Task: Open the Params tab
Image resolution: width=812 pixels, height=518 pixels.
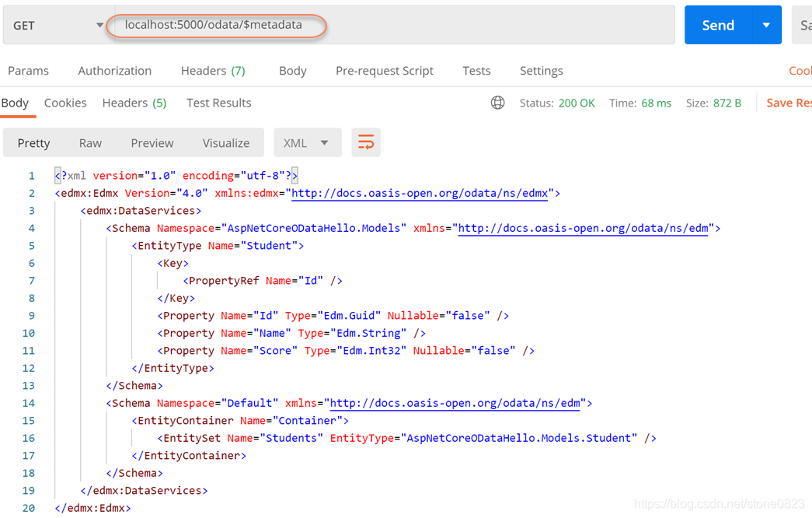Action: [x=29, y=71]
